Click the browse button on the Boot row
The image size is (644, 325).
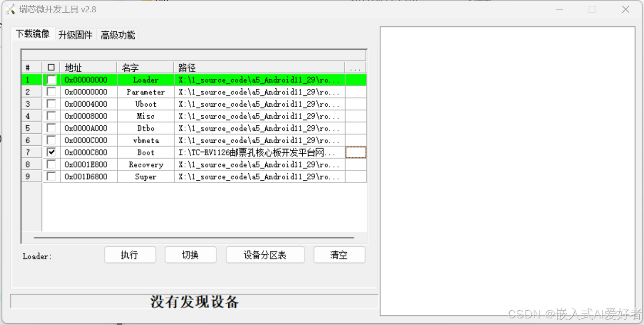(x=355, y=152)
